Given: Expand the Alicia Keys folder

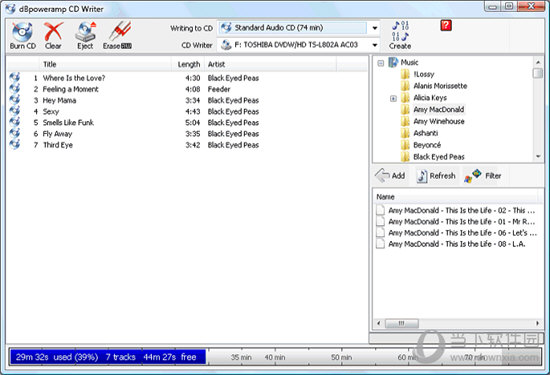Looking at the screenshot, I should pyautogui.click(x=393, y=99).
